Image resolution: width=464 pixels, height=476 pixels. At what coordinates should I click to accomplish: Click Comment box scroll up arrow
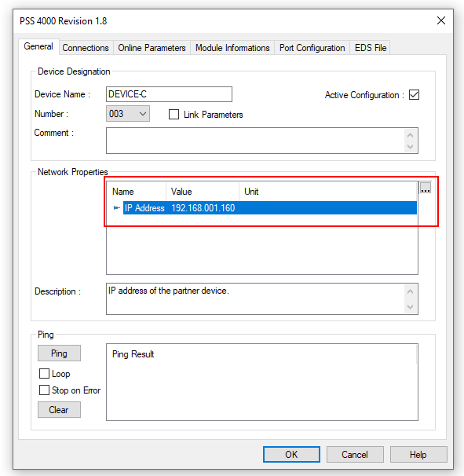pyautogui.click(x=410, y=135)
